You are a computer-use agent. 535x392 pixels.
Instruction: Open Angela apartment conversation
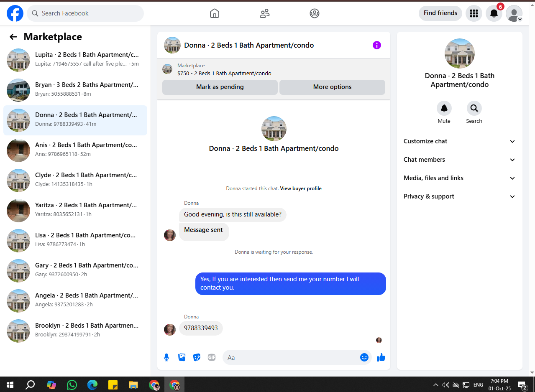(x=75, y=301)
